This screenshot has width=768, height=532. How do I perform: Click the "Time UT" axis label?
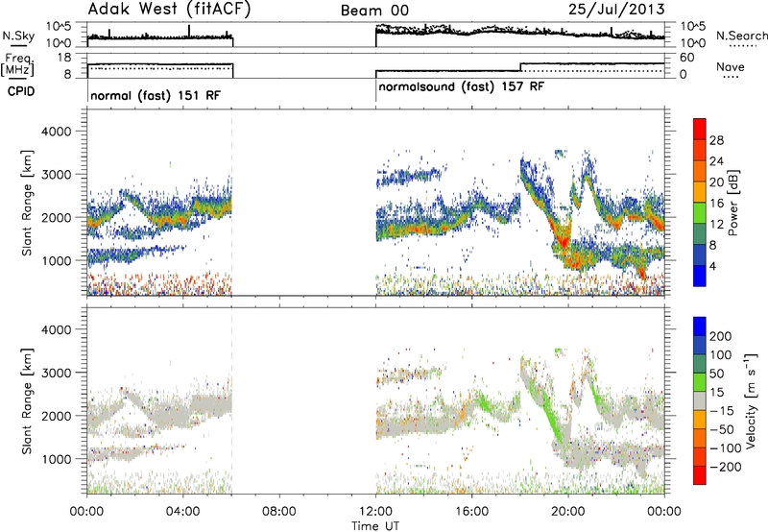(x=375, y=525)
